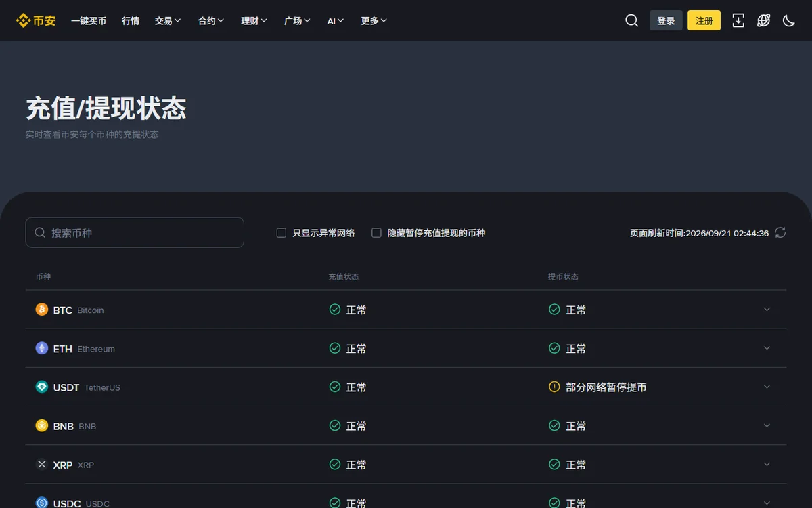Expand the USDC row details
812x508 pixels.
767,503
